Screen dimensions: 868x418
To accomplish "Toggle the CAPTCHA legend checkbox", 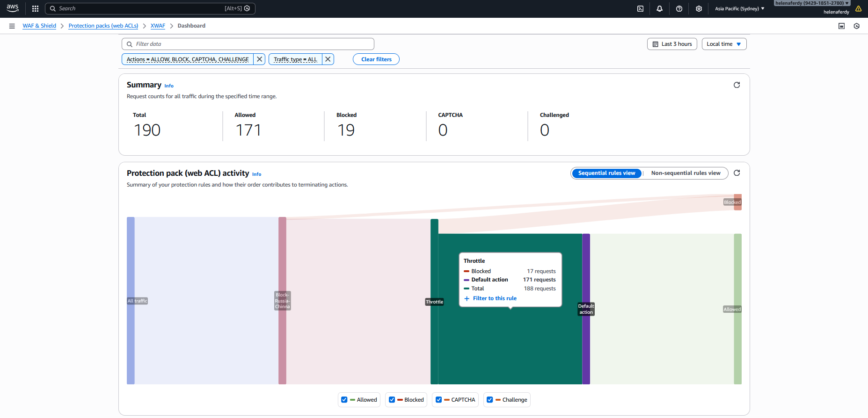I will coord(438,400).
